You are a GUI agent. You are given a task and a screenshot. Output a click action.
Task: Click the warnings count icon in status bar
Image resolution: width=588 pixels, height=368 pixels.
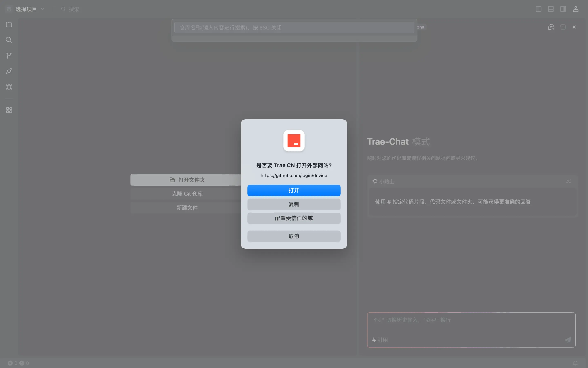(x=22, y=363)
